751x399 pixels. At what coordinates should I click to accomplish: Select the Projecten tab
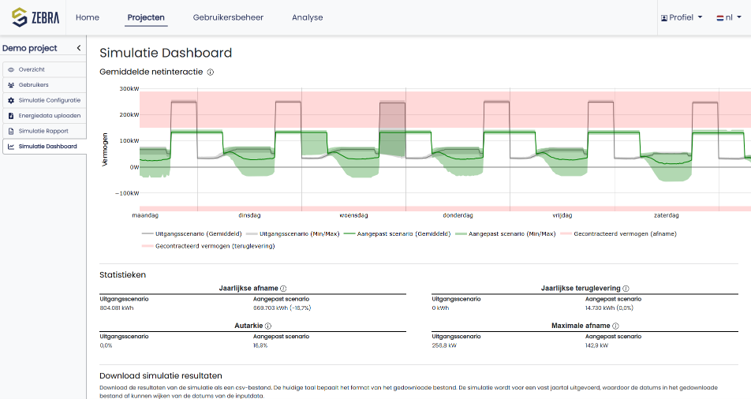click(146, 17)
